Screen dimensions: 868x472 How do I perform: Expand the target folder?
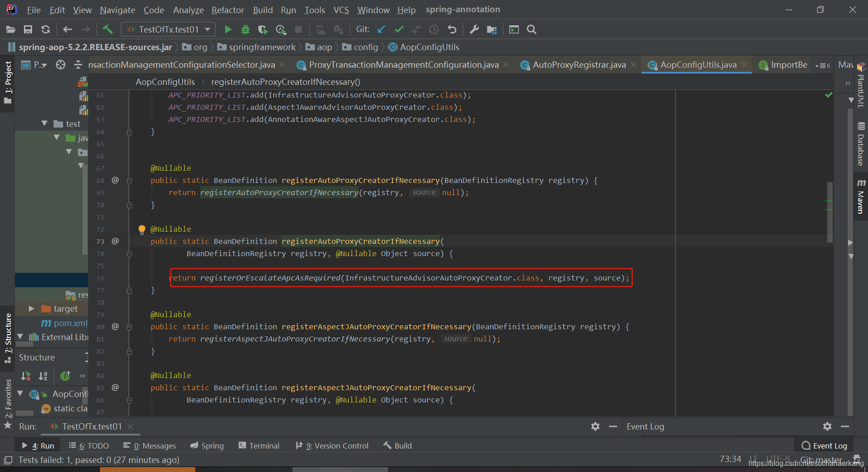pos(31,308)
